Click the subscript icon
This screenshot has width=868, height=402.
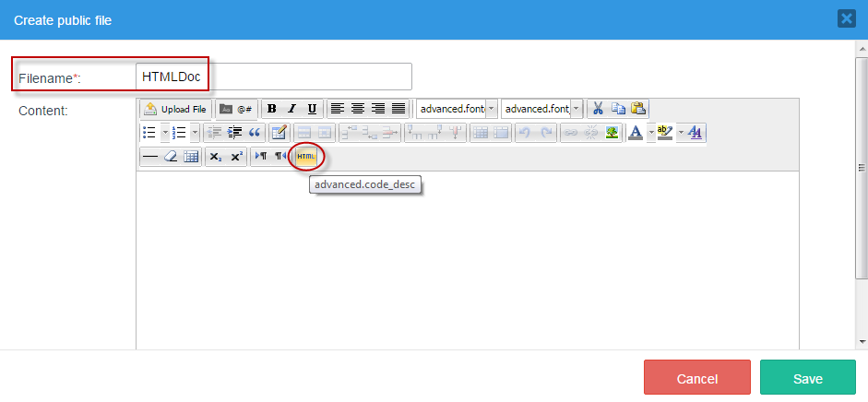click(x=215, y=157)
